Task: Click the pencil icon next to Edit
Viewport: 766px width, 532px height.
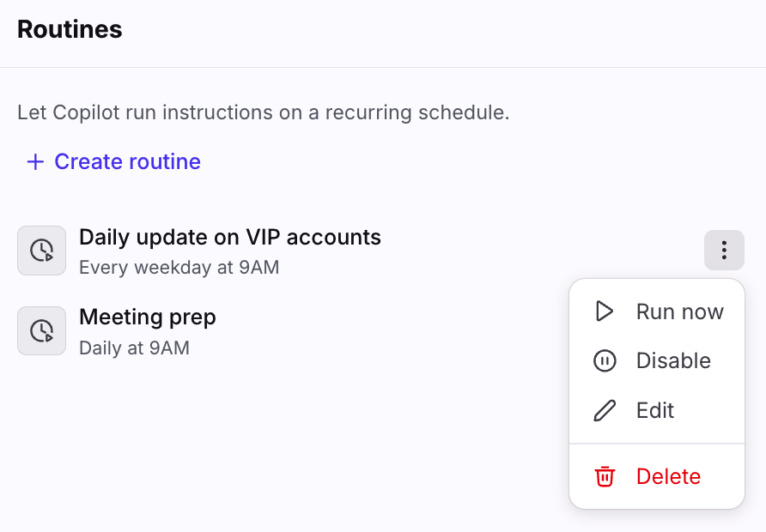Action: pyautogui.click(x=605, y=410)
